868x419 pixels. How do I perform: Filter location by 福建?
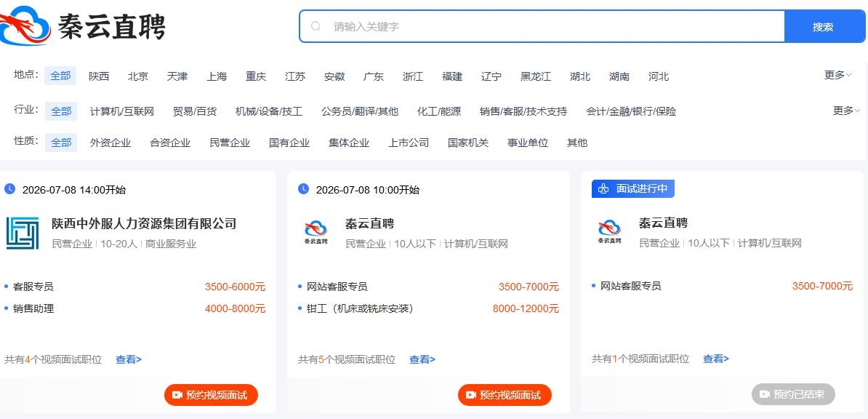click(452, 76)
